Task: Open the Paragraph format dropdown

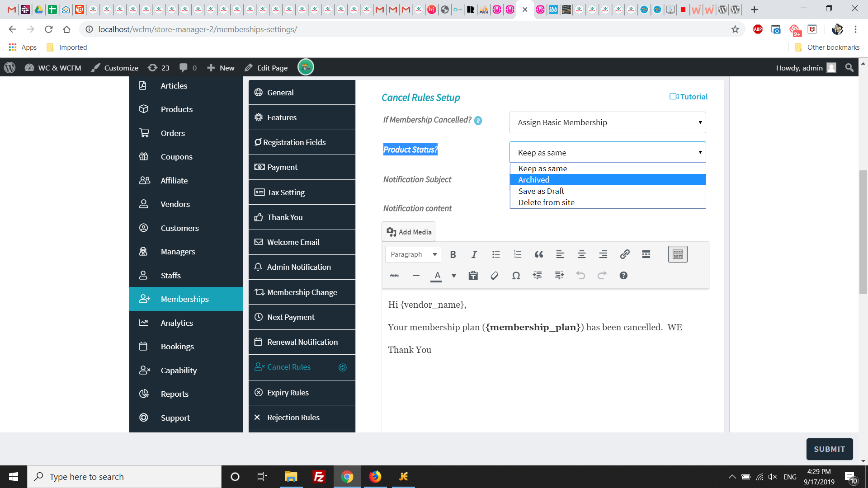Action: 413,254
